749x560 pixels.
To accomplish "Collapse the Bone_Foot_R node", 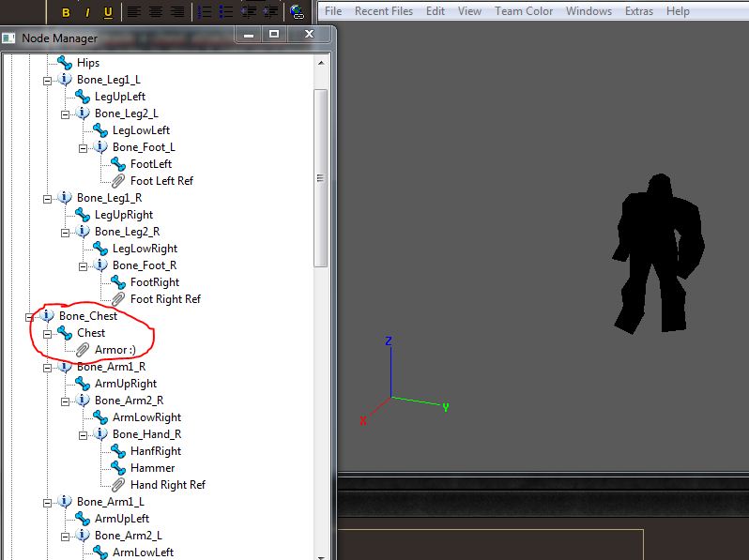I will tap(83, 266).
